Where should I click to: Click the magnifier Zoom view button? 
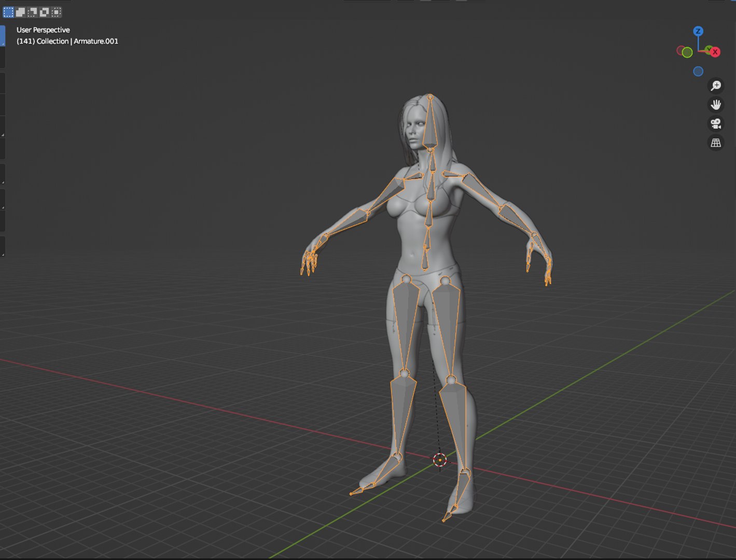point(716,86)
